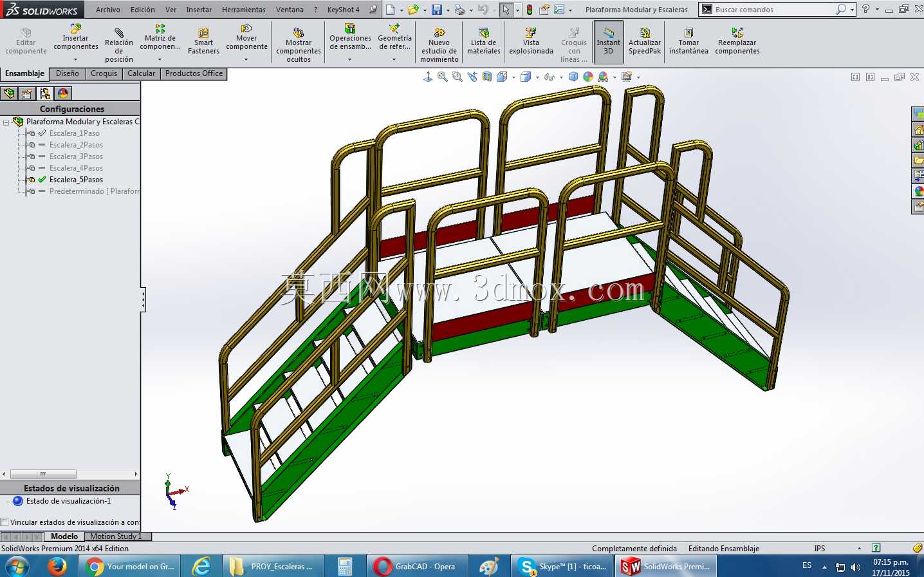The height and width of the screenshot is (577, 924).
Task: Open the Herramientas menu
Action: coord(244,10)
